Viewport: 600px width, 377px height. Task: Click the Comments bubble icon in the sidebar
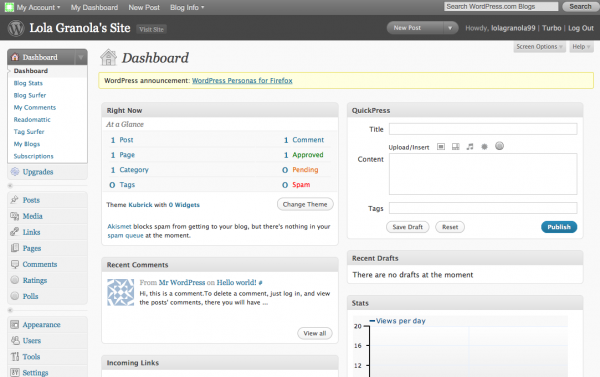(15, 264)
